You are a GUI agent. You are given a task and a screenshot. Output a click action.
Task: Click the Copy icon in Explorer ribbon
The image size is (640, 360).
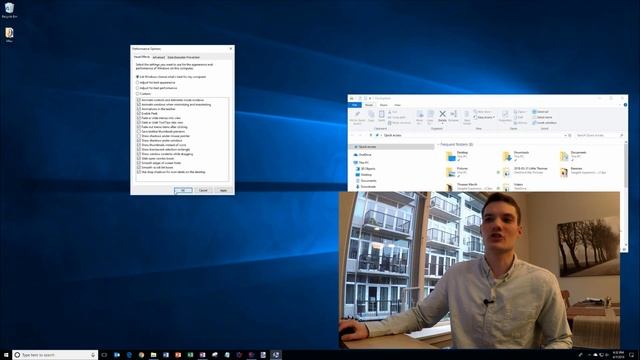coord(371,116)
